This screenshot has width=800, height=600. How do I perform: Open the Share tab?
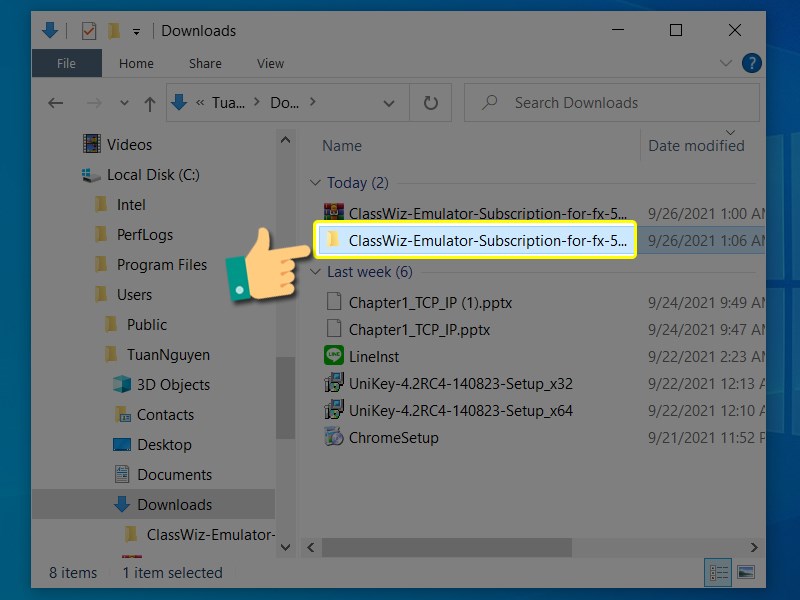coord(205,63)
